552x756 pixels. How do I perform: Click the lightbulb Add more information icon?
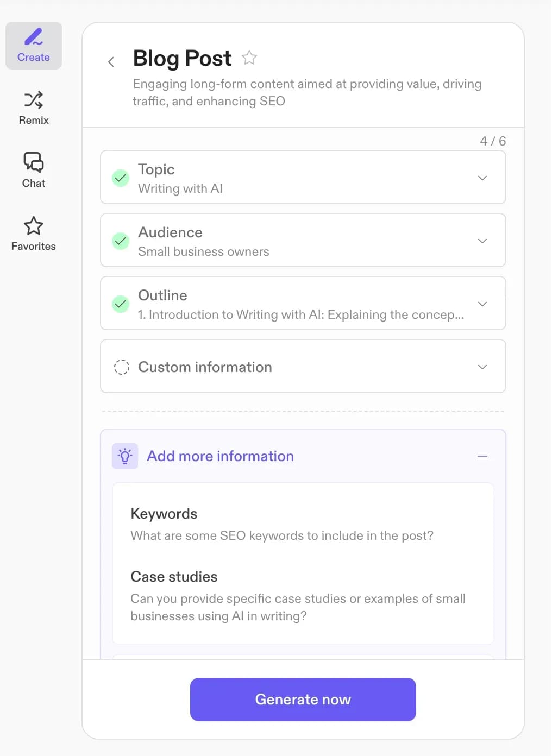click(x=125, y=456)
